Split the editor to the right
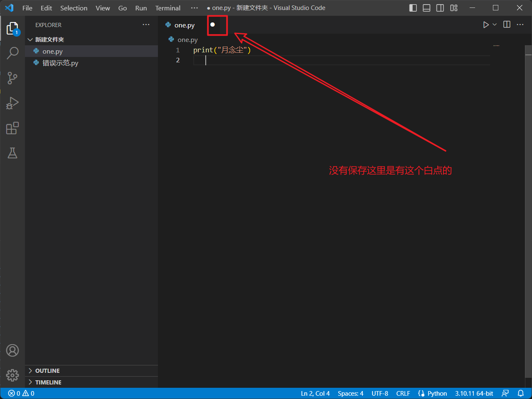The height and width of the screenshot is (399, 532). [x=507, y=25]
